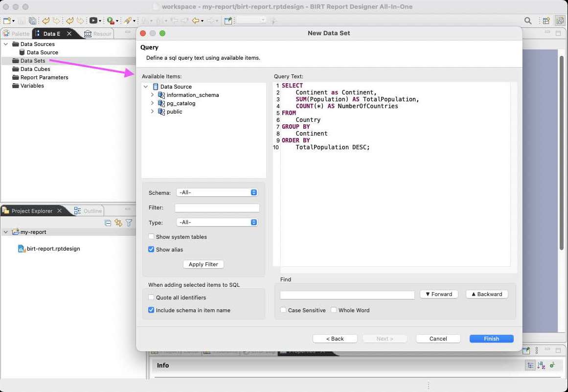568x392 pixels.
Task: Open the Type dropdown
Action: tap(217, 222)
